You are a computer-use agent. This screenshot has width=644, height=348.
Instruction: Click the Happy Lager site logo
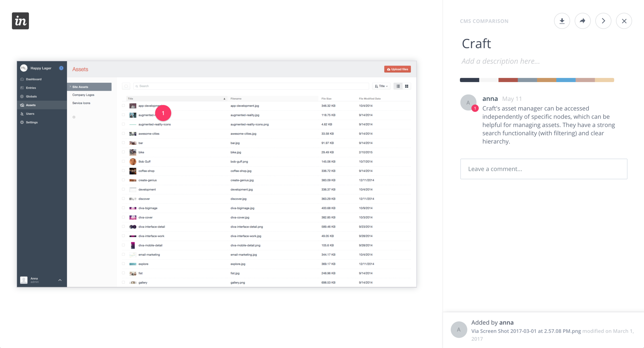24,68
